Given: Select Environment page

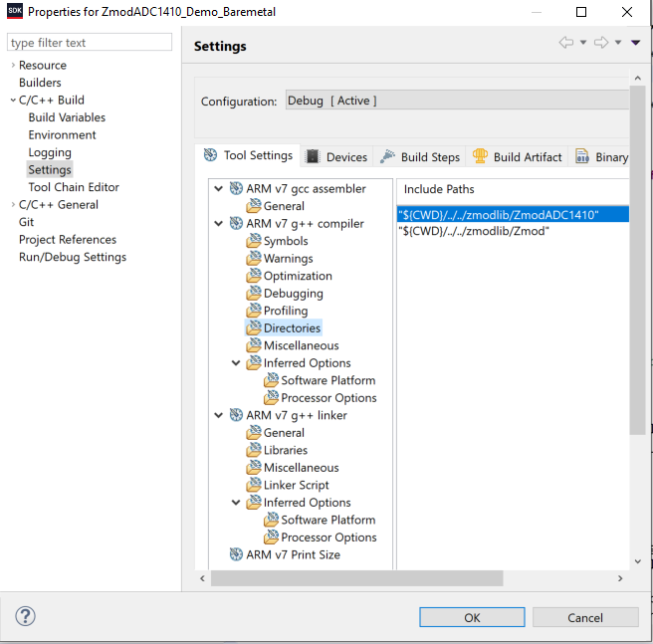Looking at the screenshot, I should pos(62,135).
